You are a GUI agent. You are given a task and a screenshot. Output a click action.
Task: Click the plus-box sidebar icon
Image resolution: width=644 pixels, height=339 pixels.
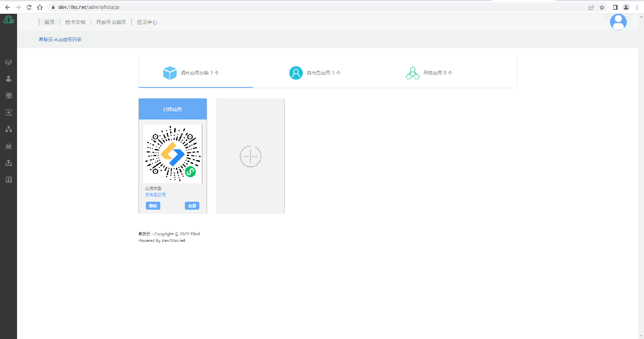pos(9,113)
